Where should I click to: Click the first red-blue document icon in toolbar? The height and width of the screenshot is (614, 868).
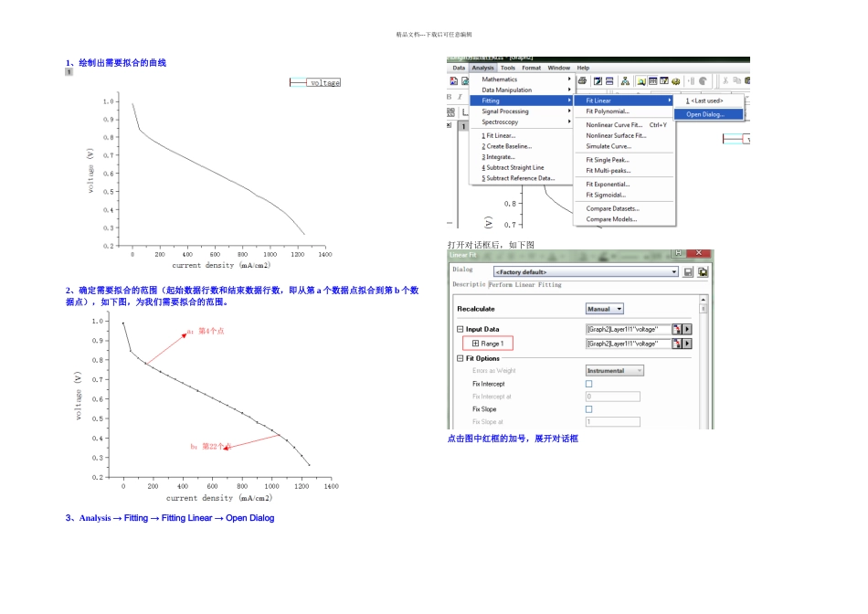point(454,80)
